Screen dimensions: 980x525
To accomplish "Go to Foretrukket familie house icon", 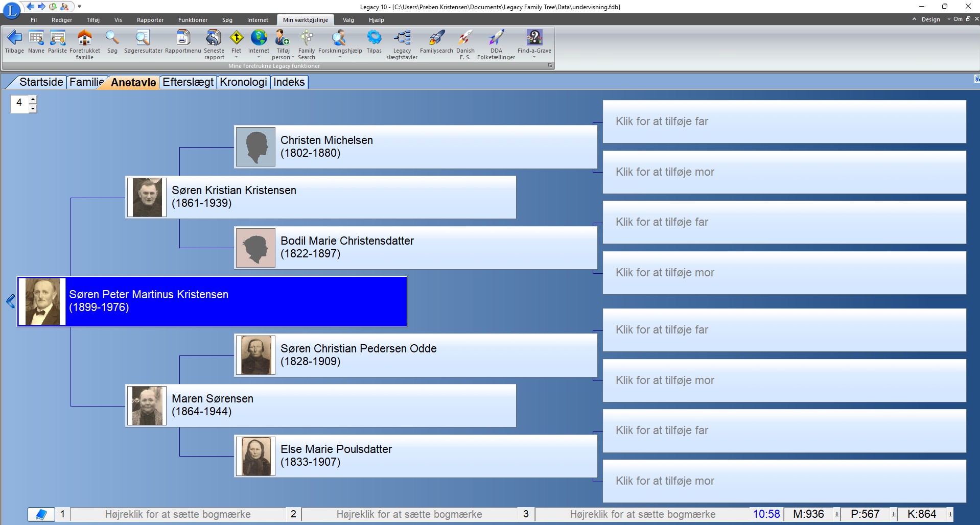I will click(x=85, y=38).
